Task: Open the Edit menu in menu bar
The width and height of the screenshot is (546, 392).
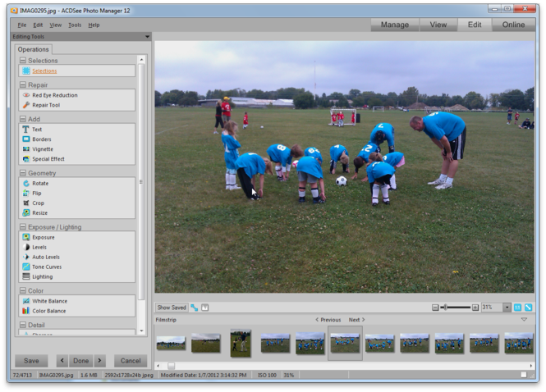Action: click(38, 25)
